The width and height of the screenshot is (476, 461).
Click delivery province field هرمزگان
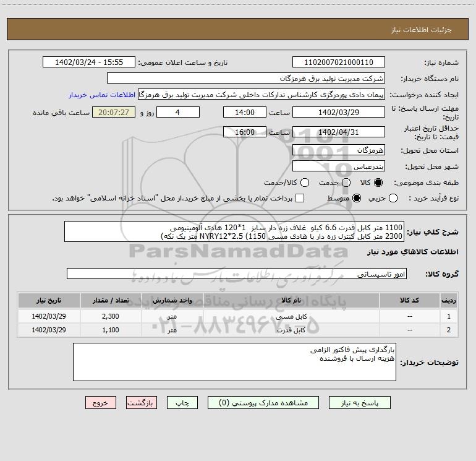coord(339,150)
